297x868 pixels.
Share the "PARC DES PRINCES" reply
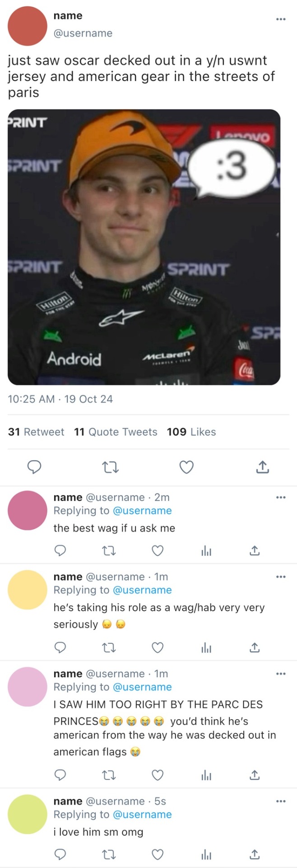pos(255,775)
